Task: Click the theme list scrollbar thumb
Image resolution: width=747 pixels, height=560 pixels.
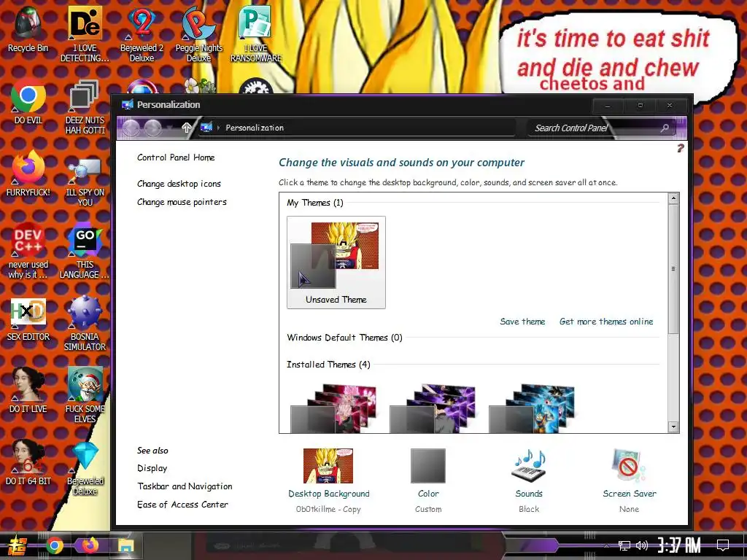Action: 673,269
